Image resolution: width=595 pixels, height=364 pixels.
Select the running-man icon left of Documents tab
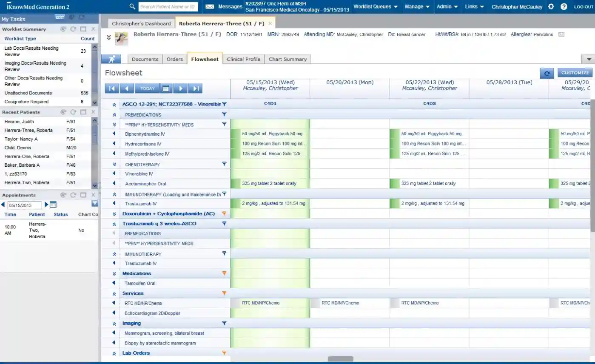coord(111,59)
